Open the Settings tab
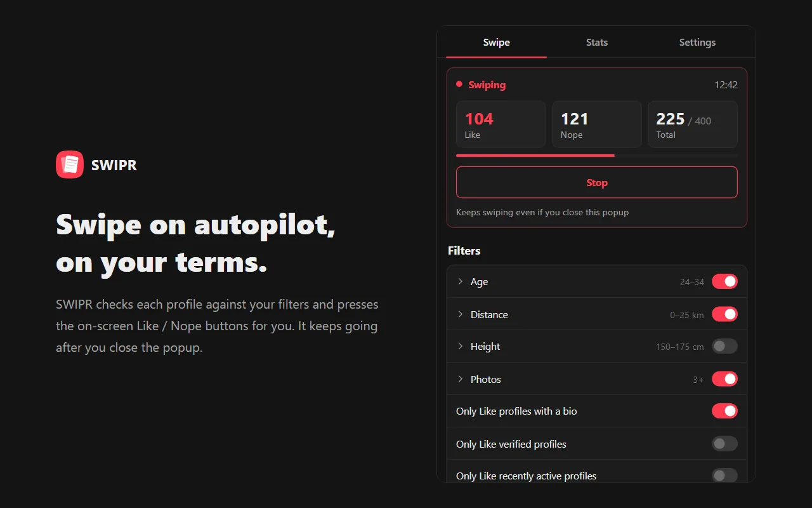 point(697,43)
